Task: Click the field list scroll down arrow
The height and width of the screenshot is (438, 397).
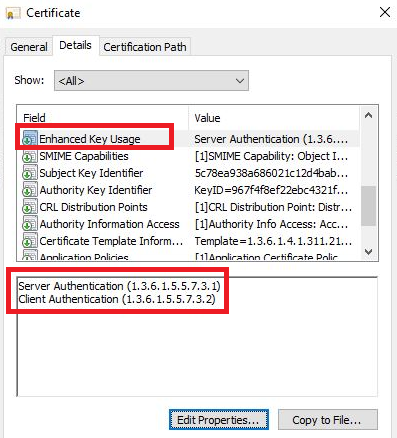Action: [x=368, y=252]
